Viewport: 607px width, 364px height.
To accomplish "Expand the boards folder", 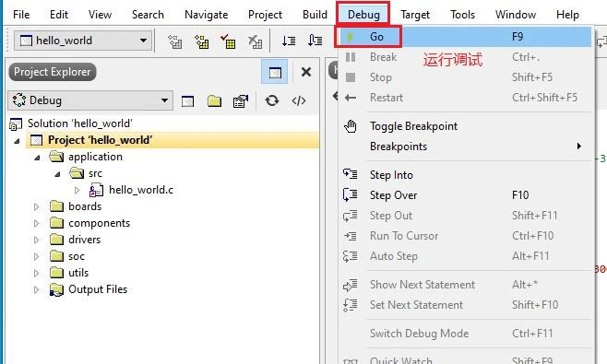I will (36, 207).
